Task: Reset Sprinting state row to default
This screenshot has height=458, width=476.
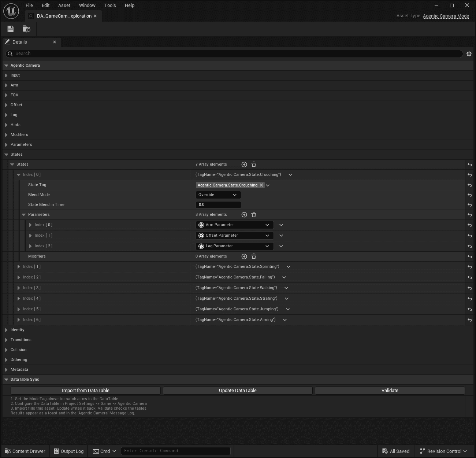Action: [x=469, y=267]
